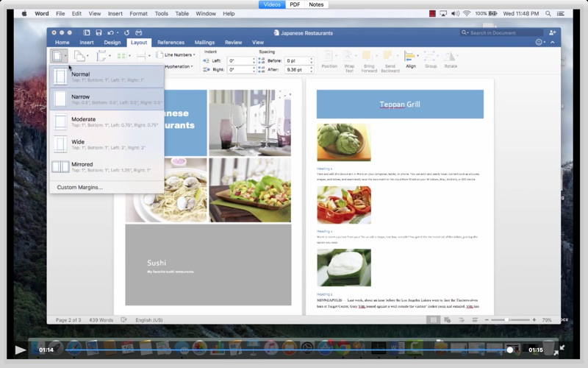
Task: Click the Rotate icon
Action: point(449,57)
